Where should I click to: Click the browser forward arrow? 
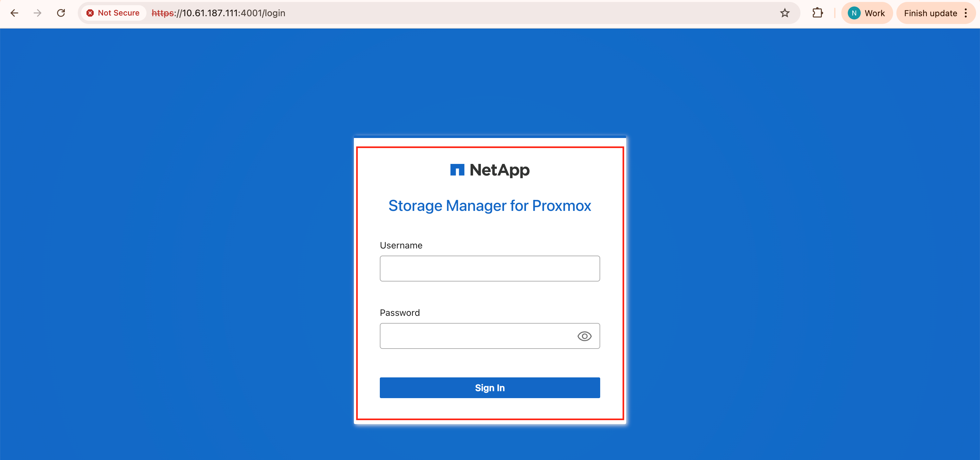[37, 13]
